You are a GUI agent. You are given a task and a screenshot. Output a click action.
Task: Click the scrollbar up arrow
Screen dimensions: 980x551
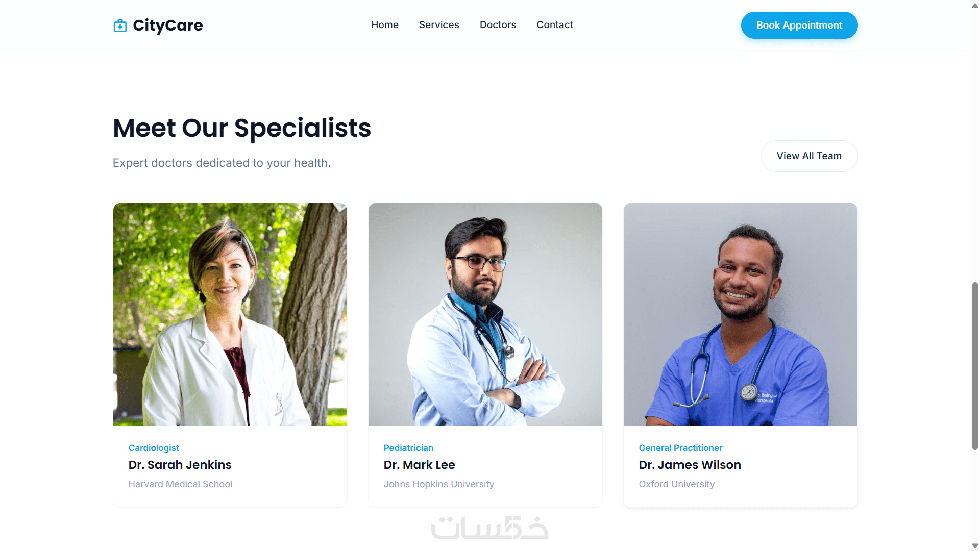pos(975,5)
